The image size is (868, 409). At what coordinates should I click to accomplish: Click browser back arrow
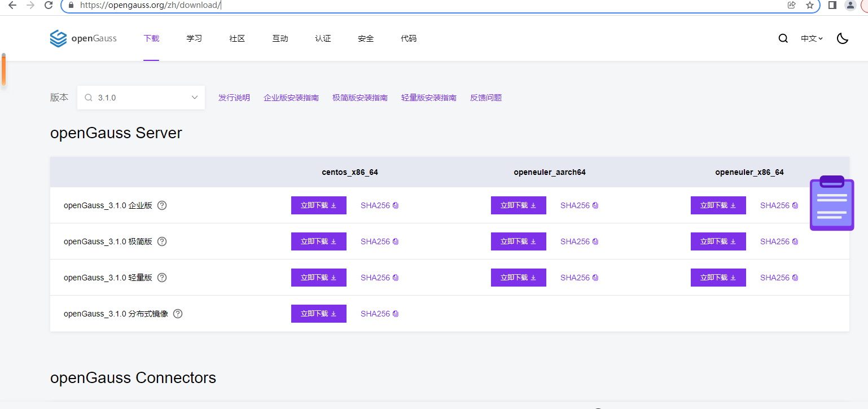tap(12, 5)
